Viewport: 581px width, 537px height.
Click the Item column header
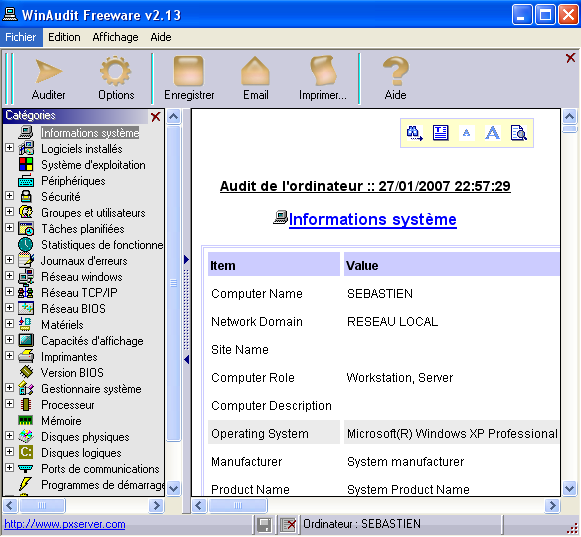(274, 265)
